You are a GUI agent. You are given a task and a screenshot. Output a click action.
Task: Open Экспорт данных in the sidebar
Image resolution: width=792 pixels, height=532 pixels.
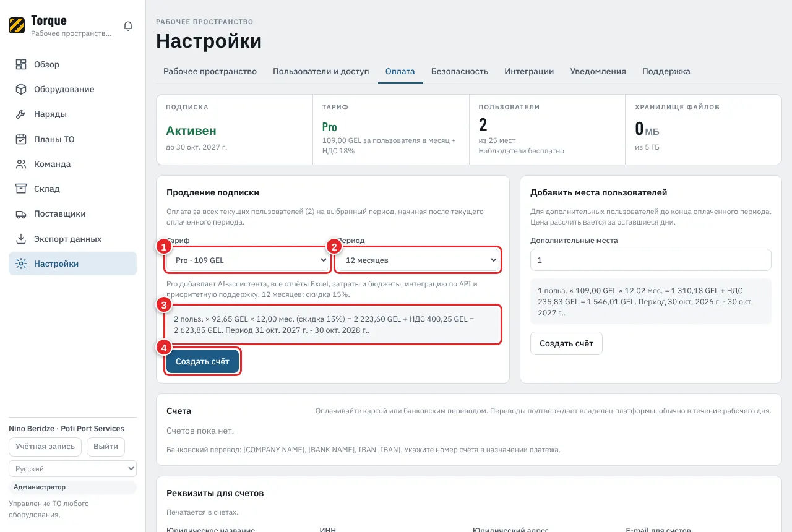click(x=72, y=239)
